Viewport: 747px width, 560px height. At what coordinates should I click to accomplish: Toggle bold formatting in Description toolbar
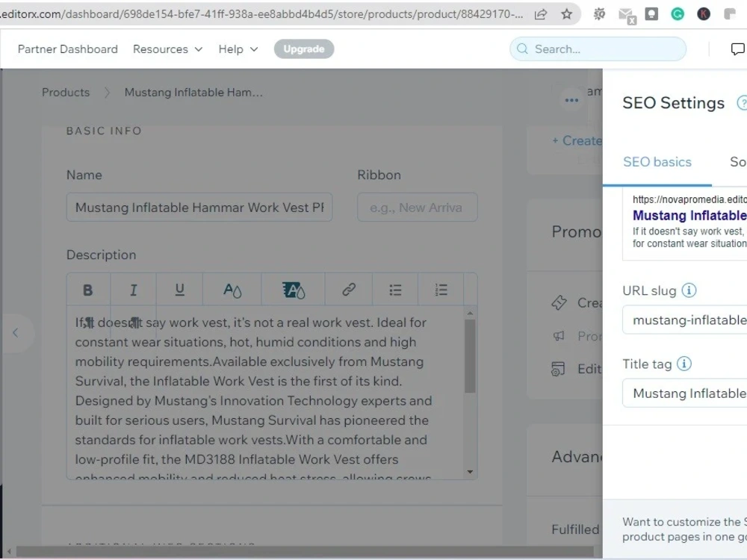click(x=88, y=290)
